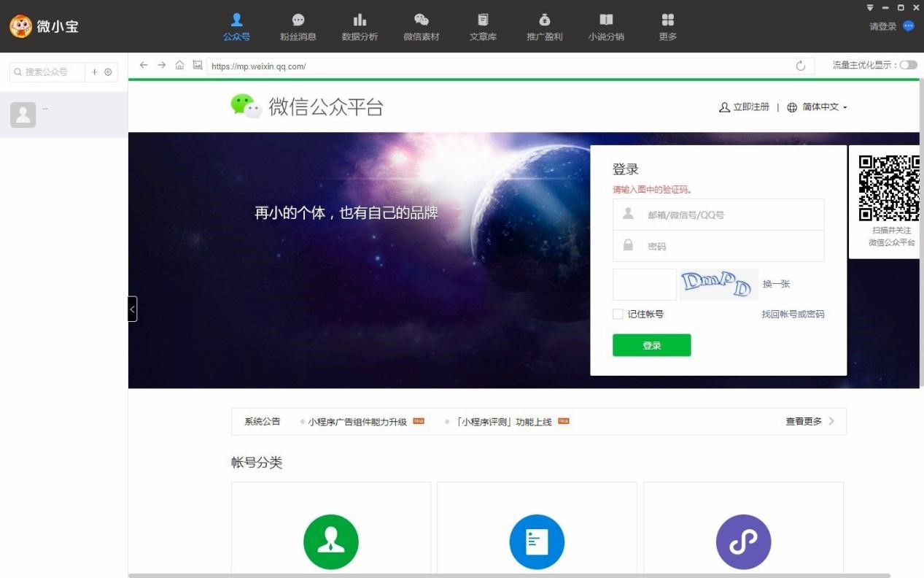Click the 再小的个体，也有自己的品牌 slogan
Image resolution: width=924 pixels, height=578 pixels.
pos(346,213)
